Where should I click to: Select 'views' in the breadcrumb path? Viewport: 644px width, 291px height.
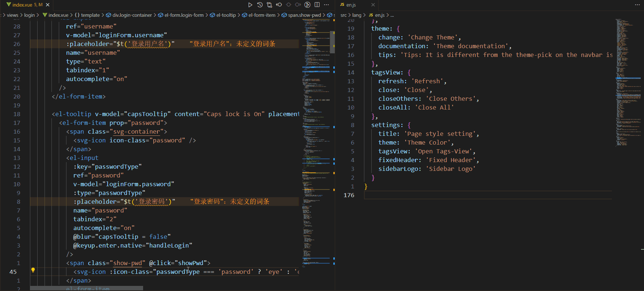click(x=12, y=15)
